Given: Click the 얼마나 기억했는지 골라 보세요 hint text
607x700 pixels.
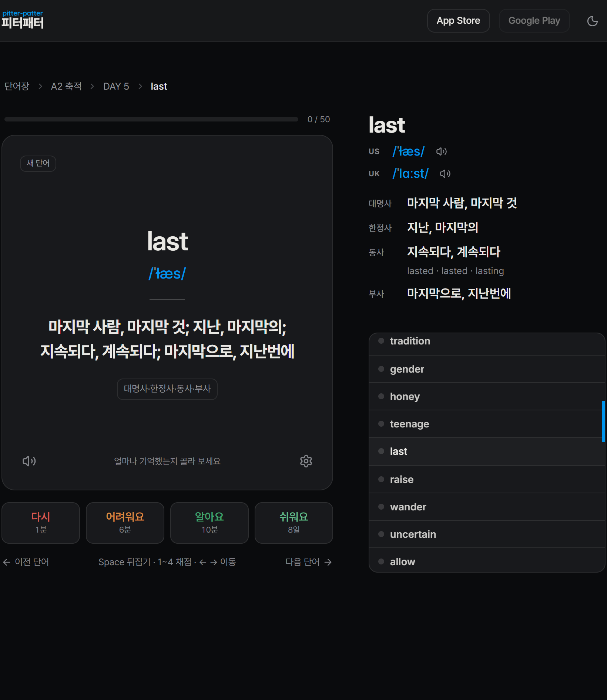Looking at the screenshot, I should (167, 461).
